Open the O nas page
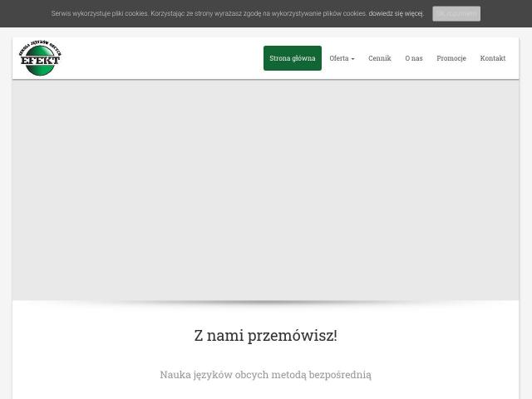 (x=414, y=58)
